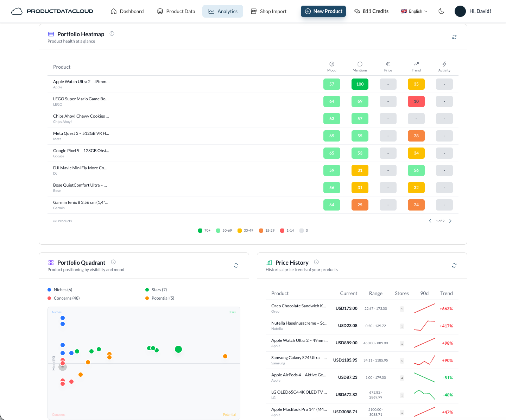Open DJI Mavic Mini product row
This screenshot has width=506, height=420.
[x=253, y=170]
